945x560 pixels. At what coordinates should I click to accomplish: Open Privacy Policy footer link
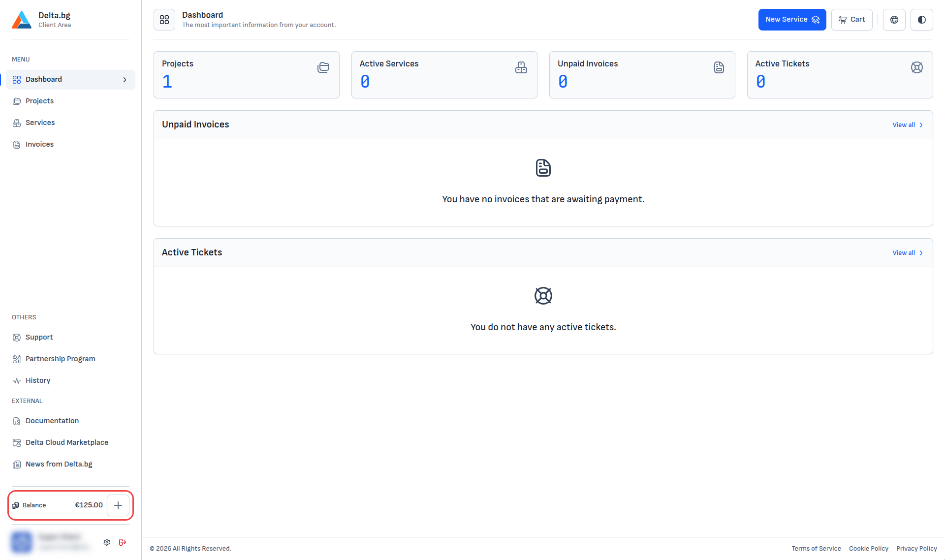click(916, 549)
